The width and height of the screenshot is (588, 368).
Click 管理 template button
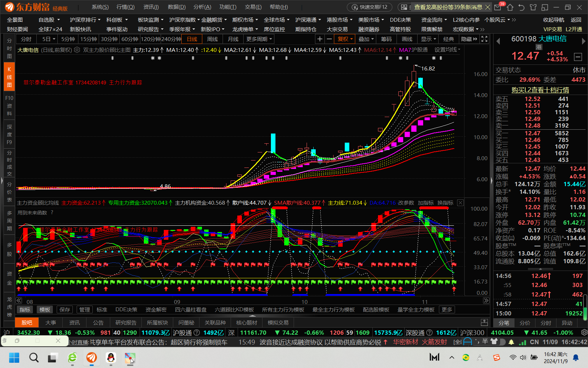pyautogui.click(x=84, y=309)
